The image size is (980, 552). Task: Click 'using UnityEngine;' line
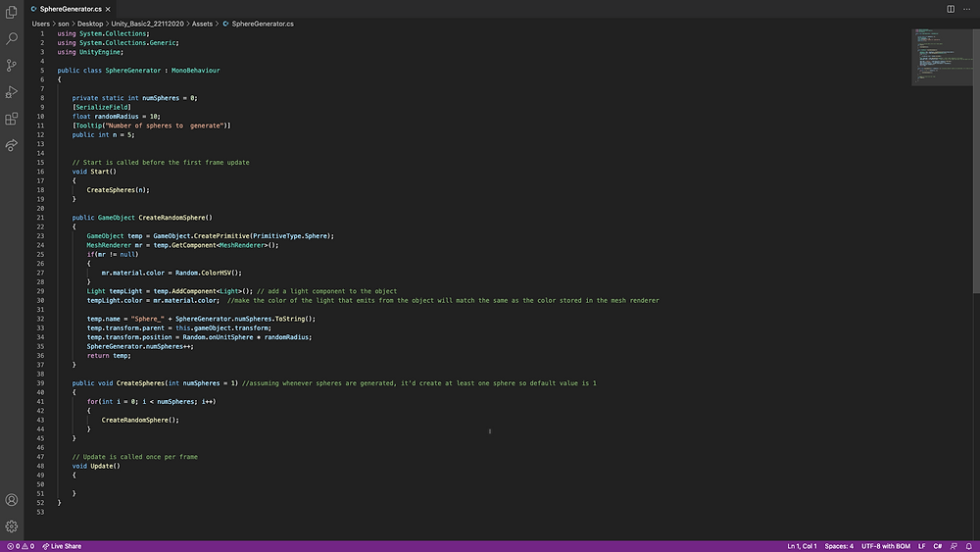[90, 53]
